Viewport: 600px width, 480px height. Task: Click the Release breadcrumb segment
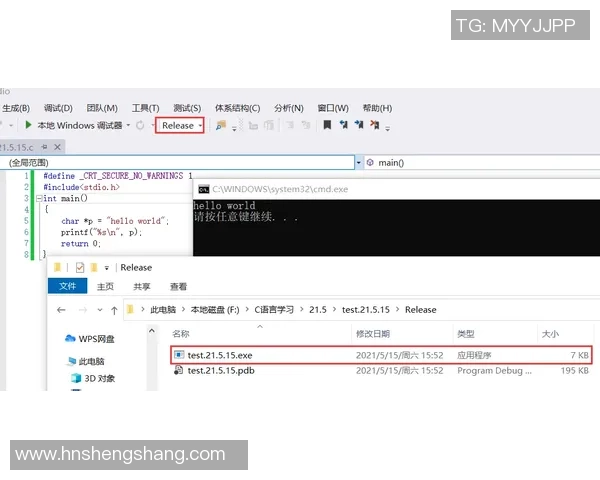click(x=421, y=310)
